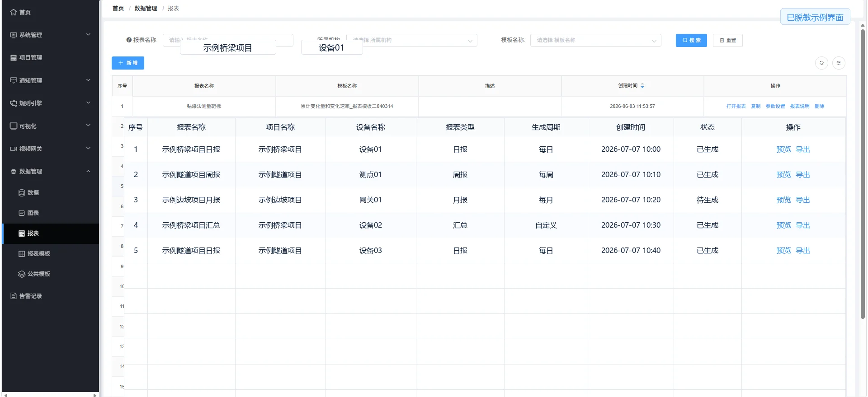Screen dimensions: 868x397
Task: Click 报表 in the breadcrumb
Action: point(173,8)
